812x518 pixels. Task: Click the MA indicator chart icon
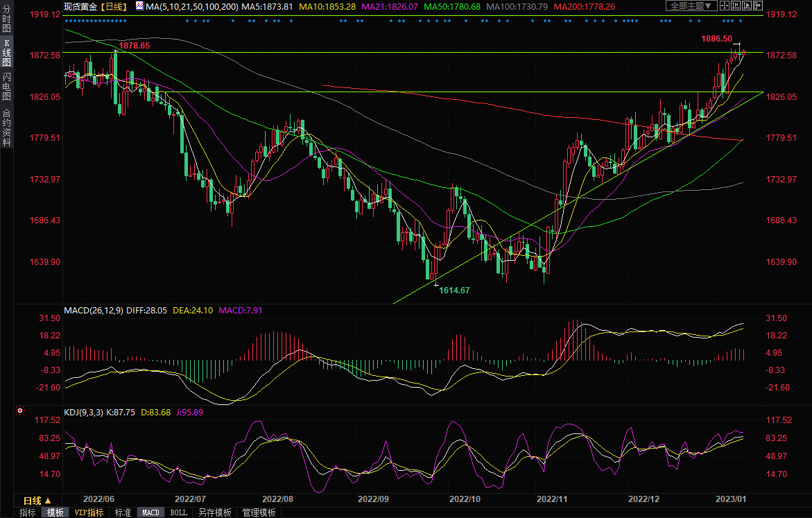[139, 6]
